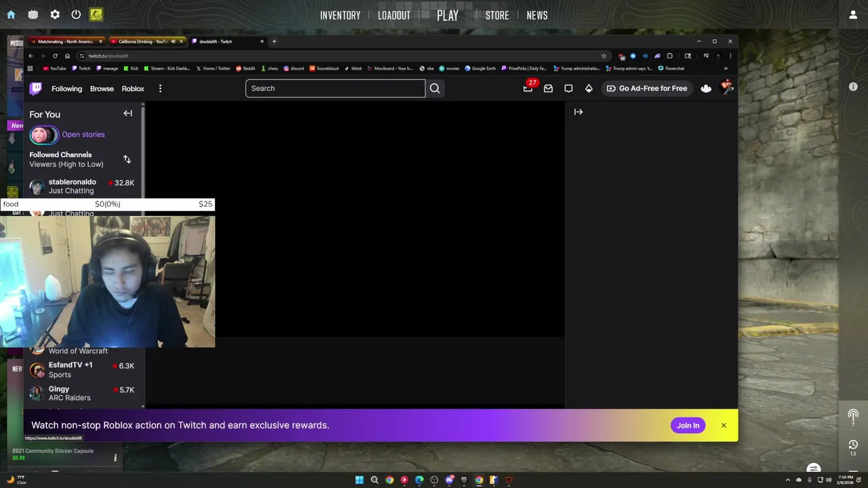Click the browser home button
868x488 pixels.
pos(67,56)
